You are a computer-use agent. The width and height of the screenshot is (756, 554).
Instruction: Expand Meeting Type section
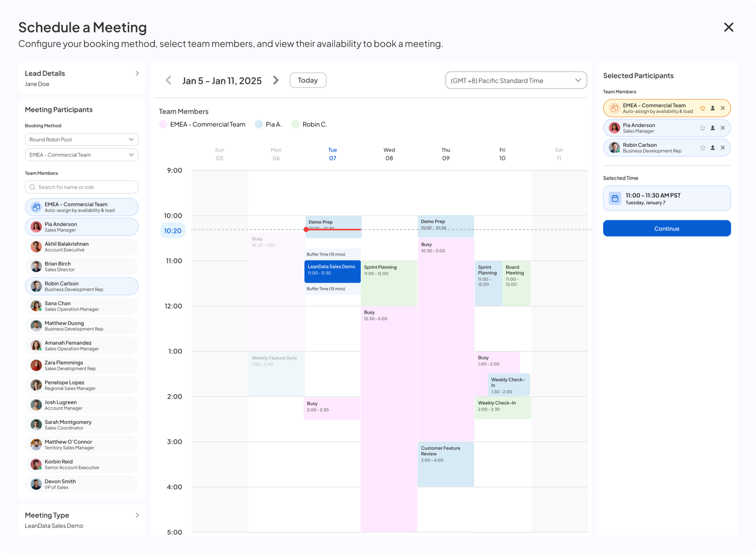pos(137,515)
